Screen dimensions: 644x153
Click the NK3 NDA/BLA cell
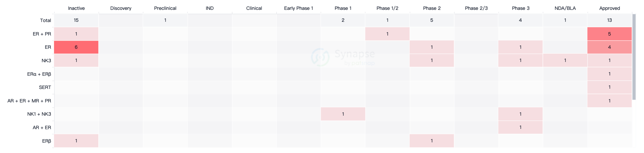coord(565,60)
